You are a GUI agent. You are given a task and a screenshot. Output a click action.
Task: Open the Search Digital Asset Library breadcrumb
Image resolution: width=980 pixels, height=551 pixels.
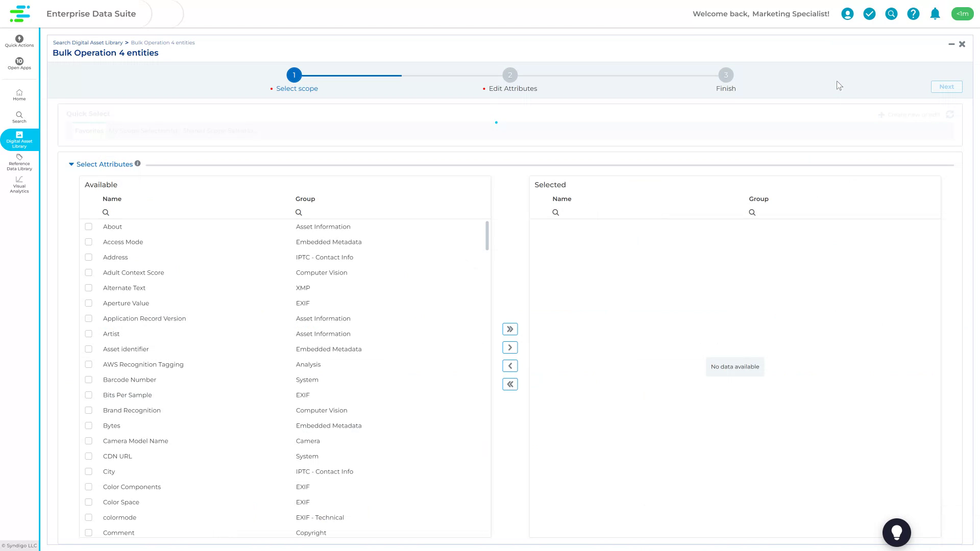tap(88, 42)
